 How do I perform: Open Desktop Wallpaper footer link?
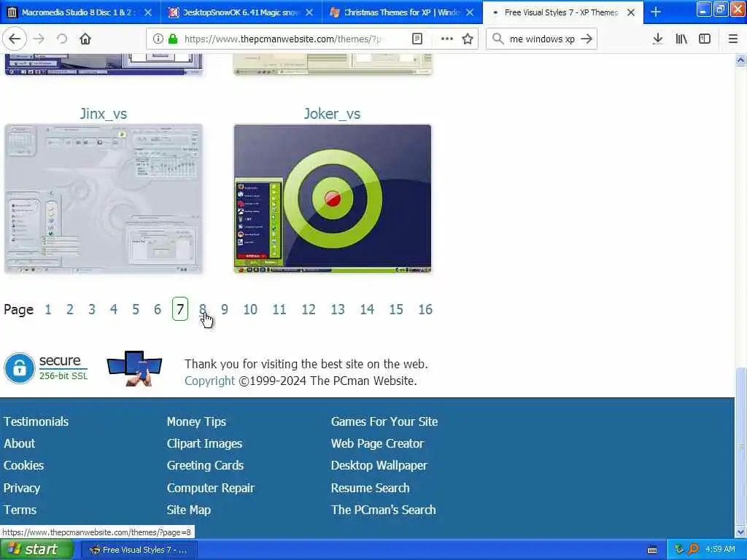click(x=379, y=466)
